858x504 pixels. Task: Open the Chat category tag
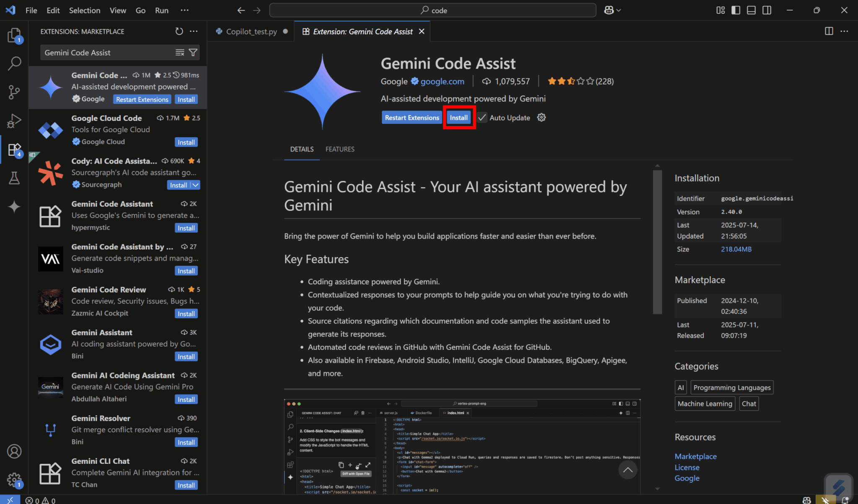coord(749,404)
